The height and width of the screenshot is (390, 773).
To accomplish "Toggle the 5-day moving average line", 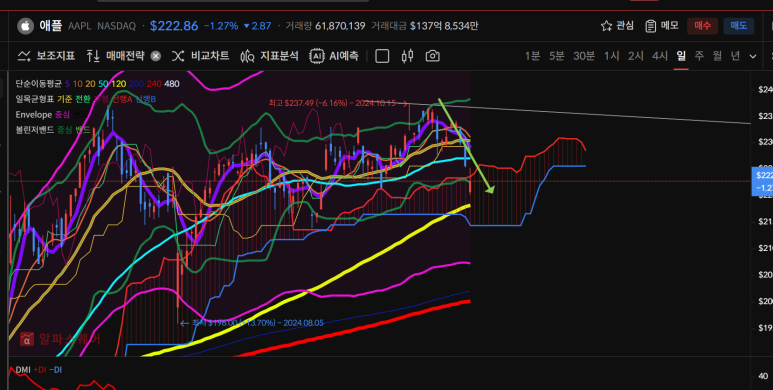I will 67,84.
